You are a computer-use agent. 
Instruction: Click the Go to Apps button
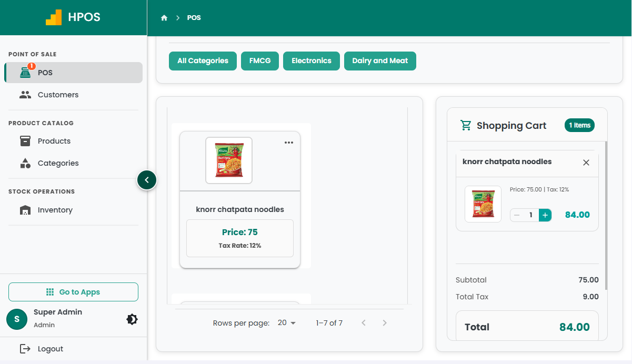73,292
